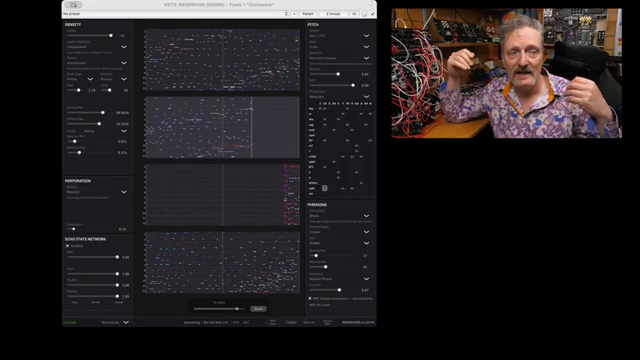The height and width of the screenshot is (360, 640).
Task: Open the dropdown in the bottom status bar
Action: pyautogui.click(x=115, y=322)
